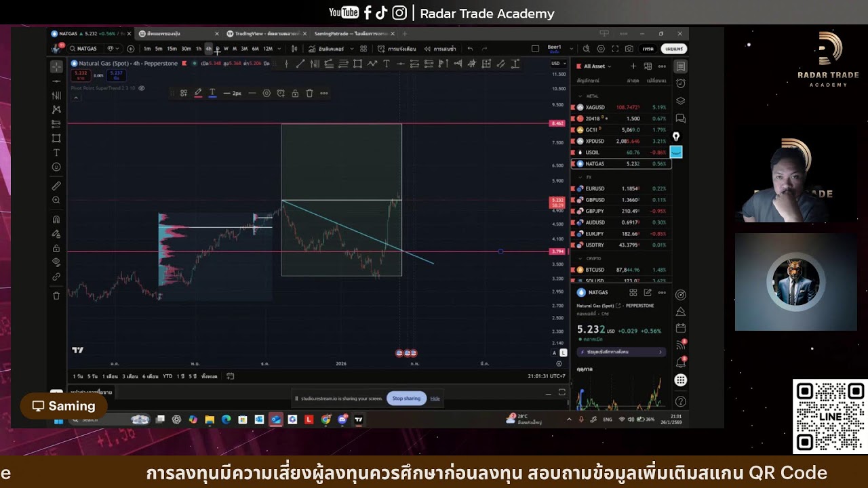Open the quick search icon

[587, 49]
